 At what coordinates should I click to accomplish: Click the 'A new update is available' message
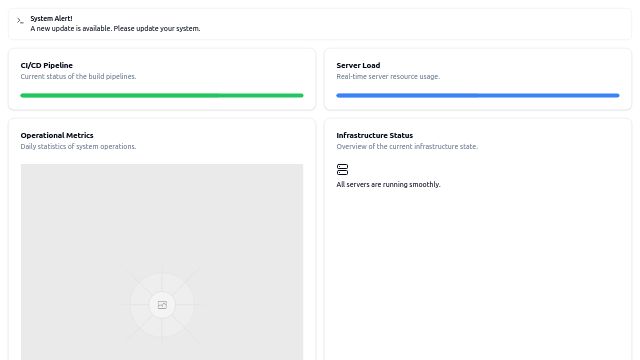(115, 29)
